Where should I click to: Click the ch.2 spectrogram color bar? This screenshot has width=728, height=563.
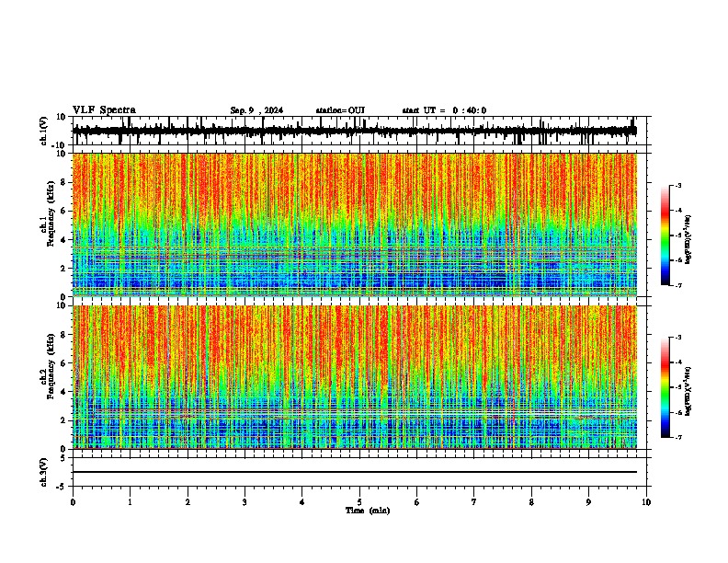click(x=665, y=387)
